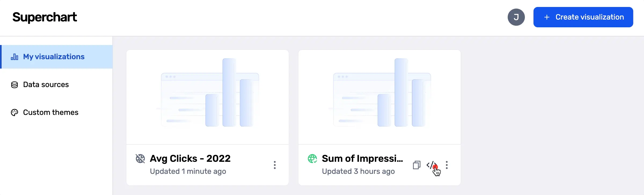The width and height of the screenshot is (644, 195).
Task: Open the Avg Clicks - 2022 title
Action: [x=190, y=159]
